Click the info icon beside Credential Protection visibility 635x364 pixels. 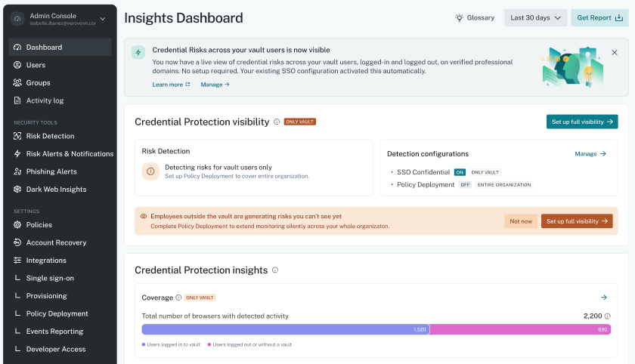pos(277,122)
